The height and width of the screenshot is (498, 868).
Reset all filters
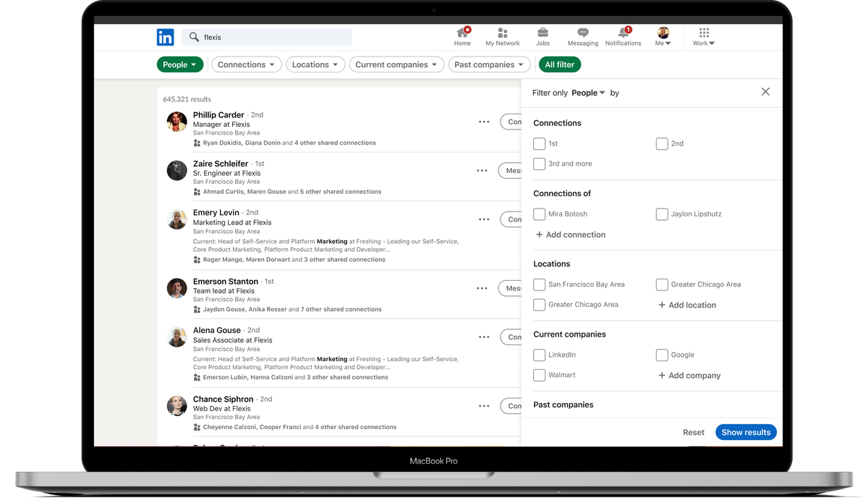[694, 432]
